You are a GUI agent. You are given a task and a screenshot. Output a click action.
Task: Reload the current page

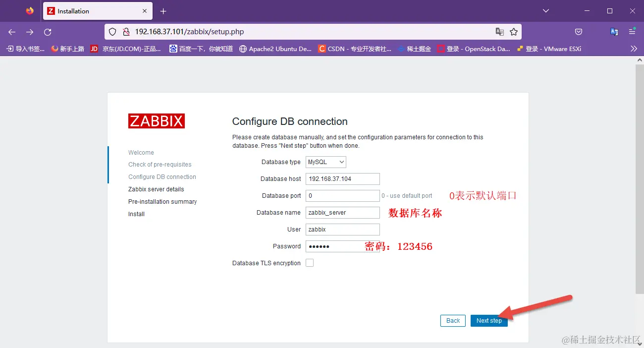click(x=48, y=31)
